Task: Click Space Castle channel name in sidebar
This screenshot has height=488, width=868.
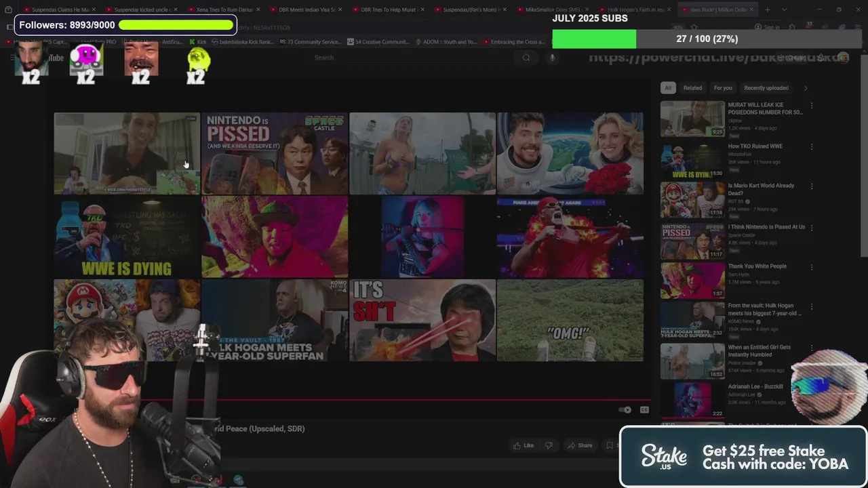Action: pyautogui.click(x=741, y=235)
